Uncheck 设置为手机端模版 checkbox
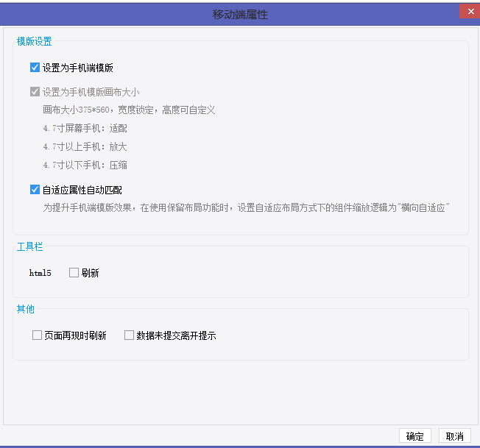This screenshot has height=448, width=480. (x=35, y=67)
